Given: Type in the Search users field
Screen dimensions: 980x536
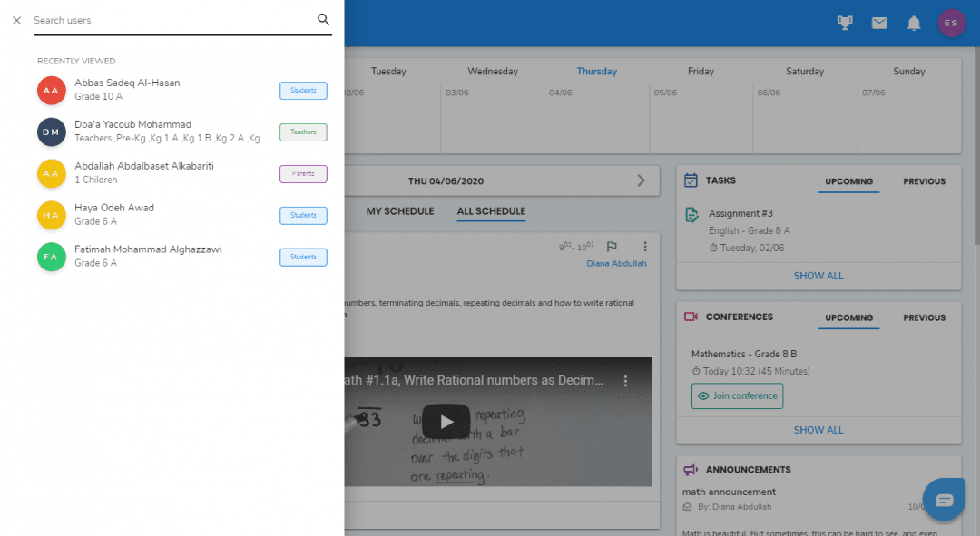Looking at the screenshot, I should tap(172, 20).
